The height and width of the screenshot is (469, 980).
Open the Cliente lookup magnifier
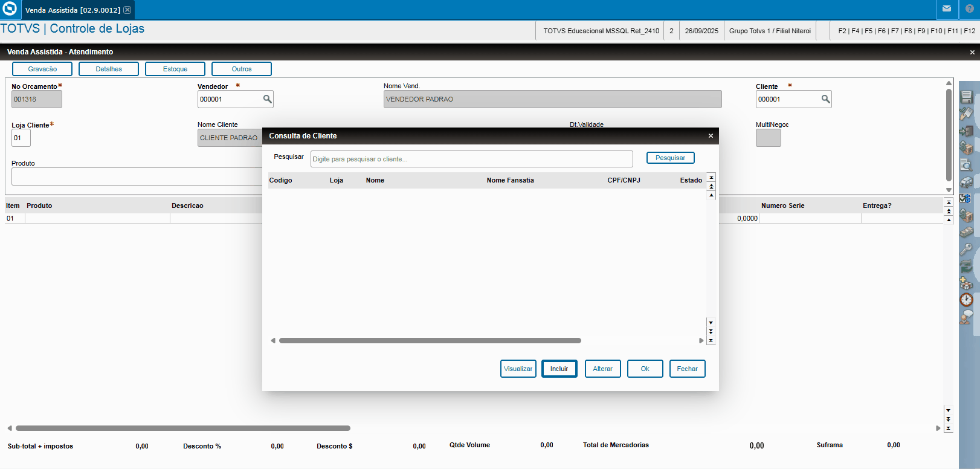click(x=825, y=99)
